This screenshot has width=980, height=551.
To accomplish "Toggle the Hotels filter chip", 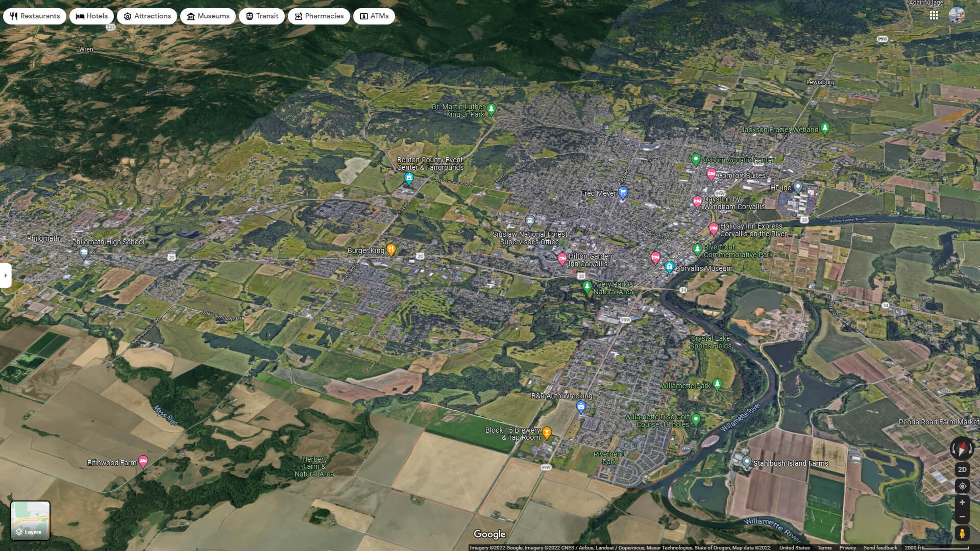I will [91, 16].
